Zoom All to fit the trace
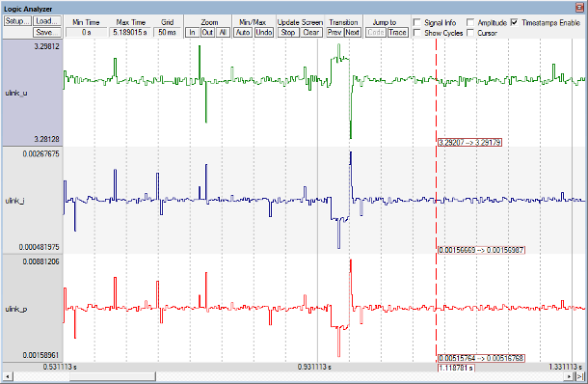This screenshot has height=384, width=588. pyautogui.click(x=223, y=33)
